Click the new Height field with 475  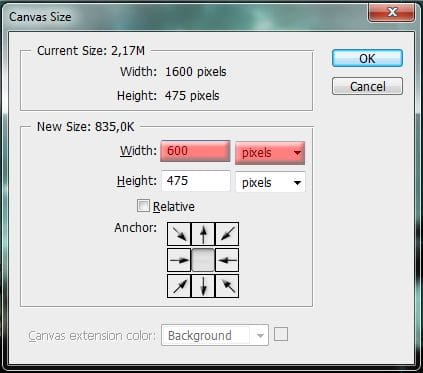(x=196, y=181)
